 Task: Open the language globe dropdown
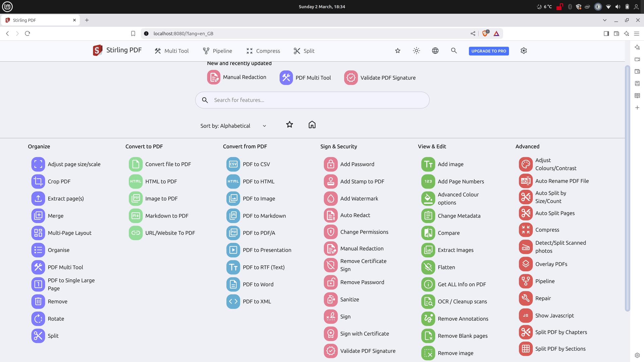(435, 51)
